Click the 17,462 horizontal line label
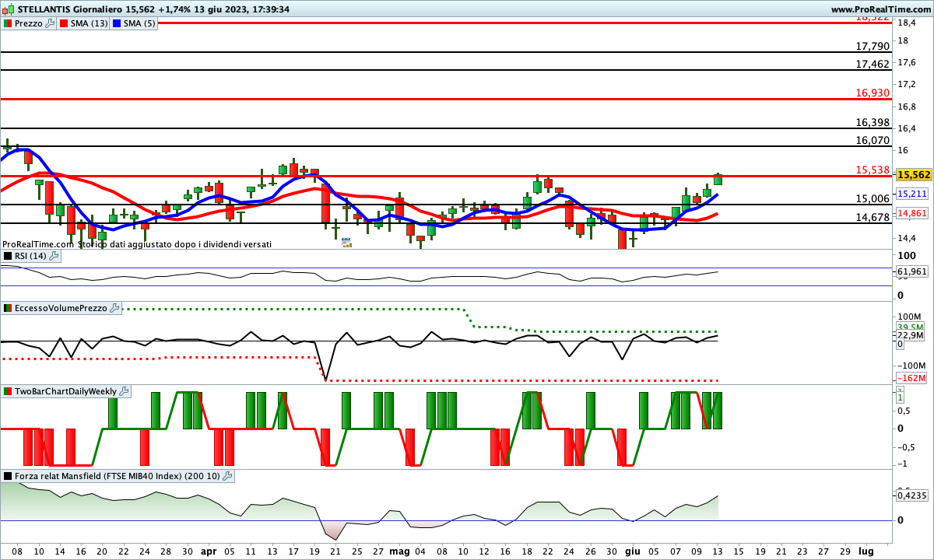934x560 pixels. pos(872,64)
